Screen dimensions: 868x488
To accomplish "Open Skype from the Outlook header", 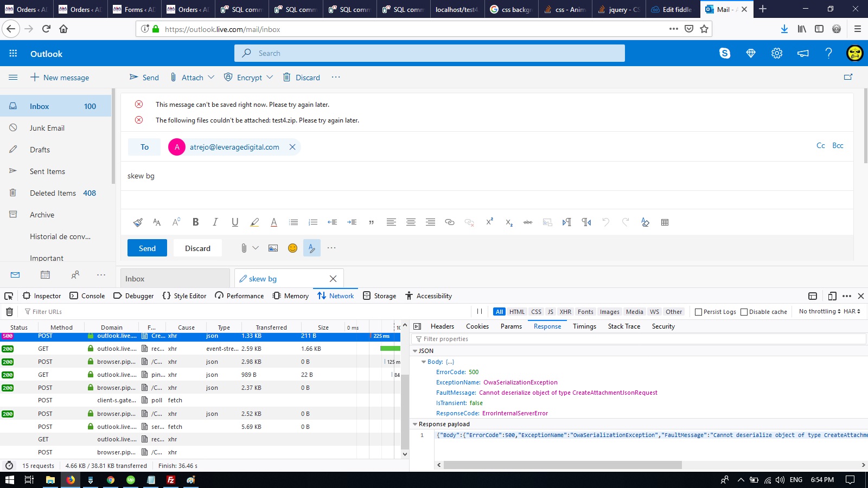I will [x=725, y=53].
